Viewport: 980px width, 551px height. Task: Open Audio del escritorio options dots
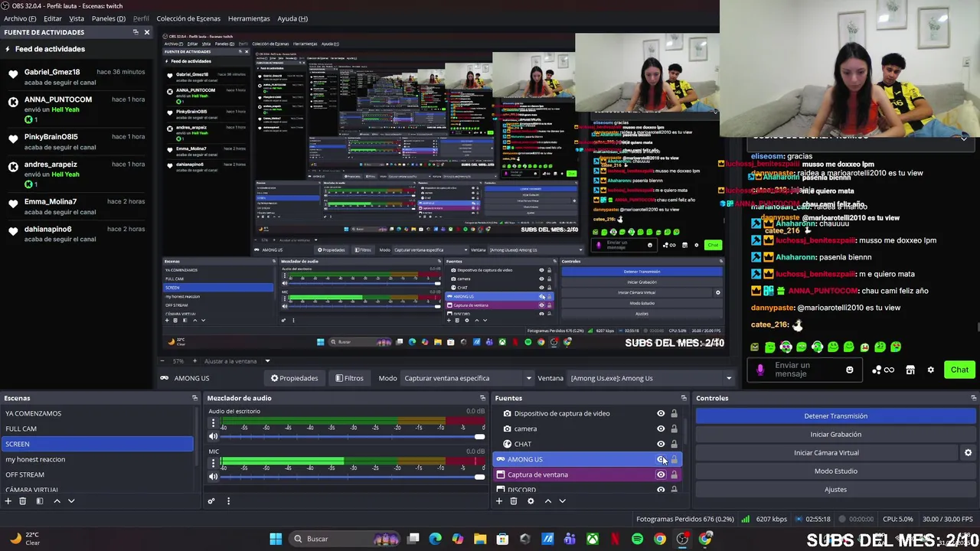[214, 423]
